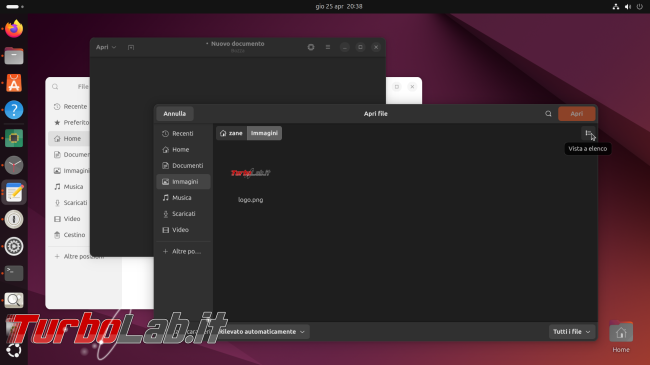Open Immagini in the dialog sidebar
This screenshot has height=365, width=650.
(x=183, y=182)
